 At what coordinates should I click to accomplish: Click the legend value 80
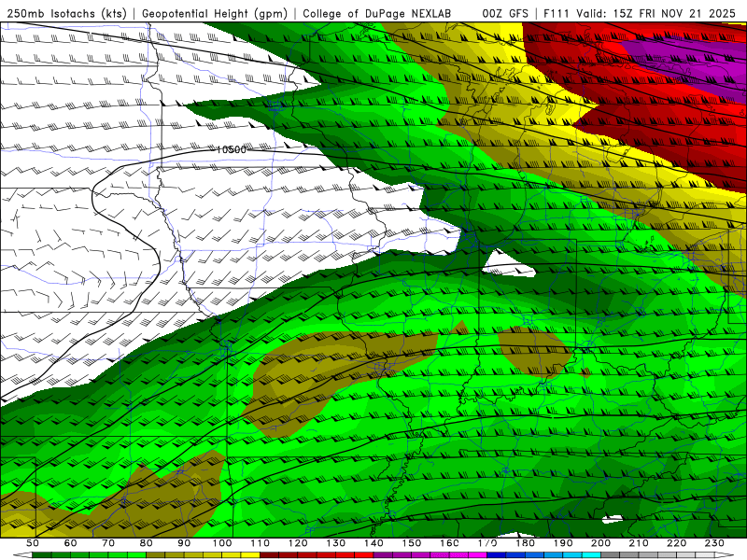[147, 543]
